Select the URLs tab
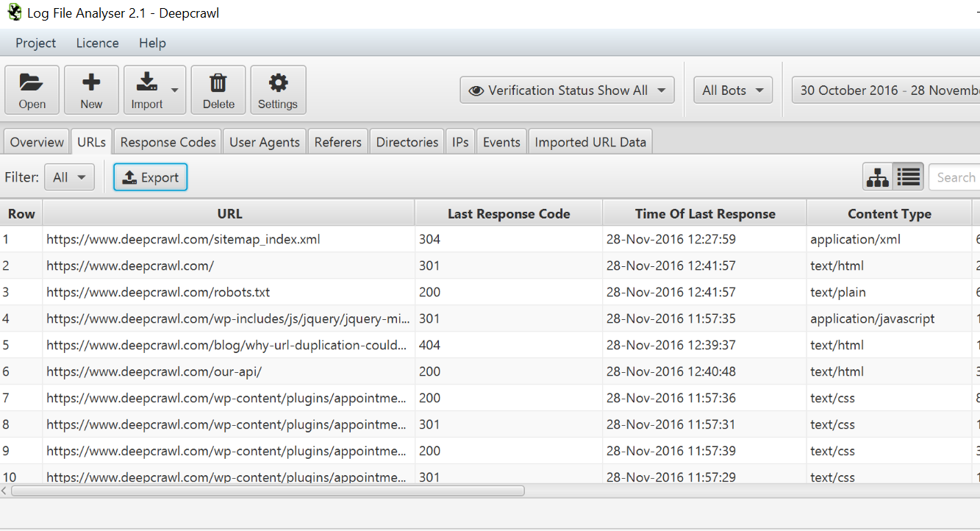Screen dimensions: 980x531 click(92, 142)
